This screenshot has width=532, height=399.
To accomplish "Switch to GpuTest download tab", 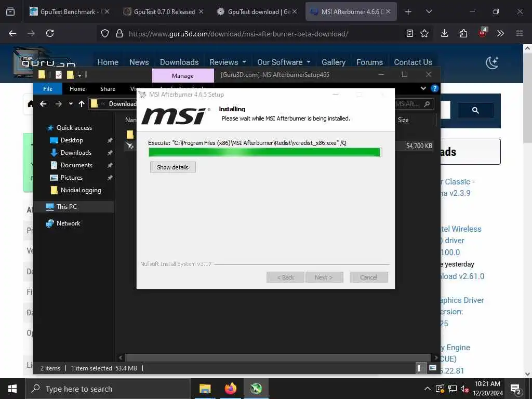I will point(257,11).
